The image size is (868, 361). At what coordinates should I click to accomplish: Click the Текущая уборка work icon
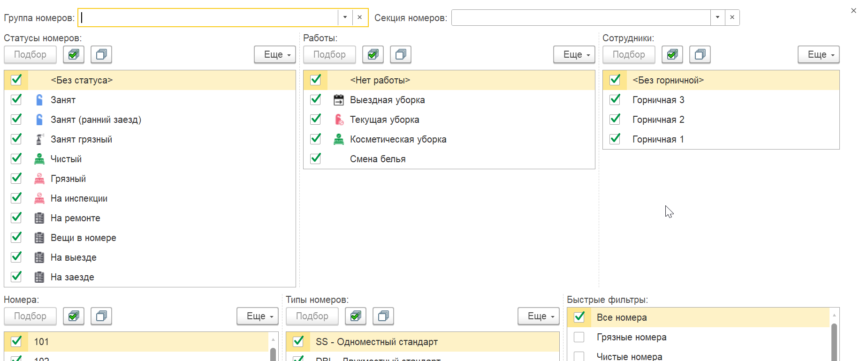[x=339, y=120]
